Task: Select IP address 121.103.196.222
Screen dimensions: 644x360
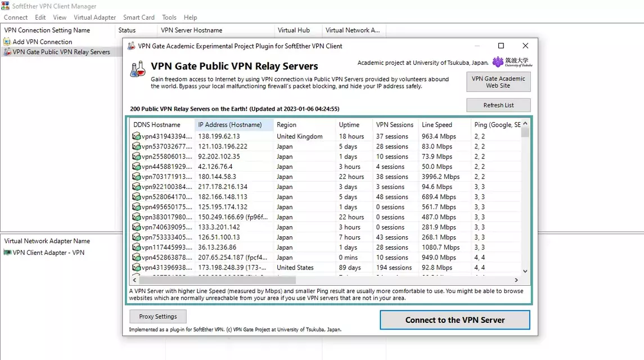Action: (x=223, y=146)
